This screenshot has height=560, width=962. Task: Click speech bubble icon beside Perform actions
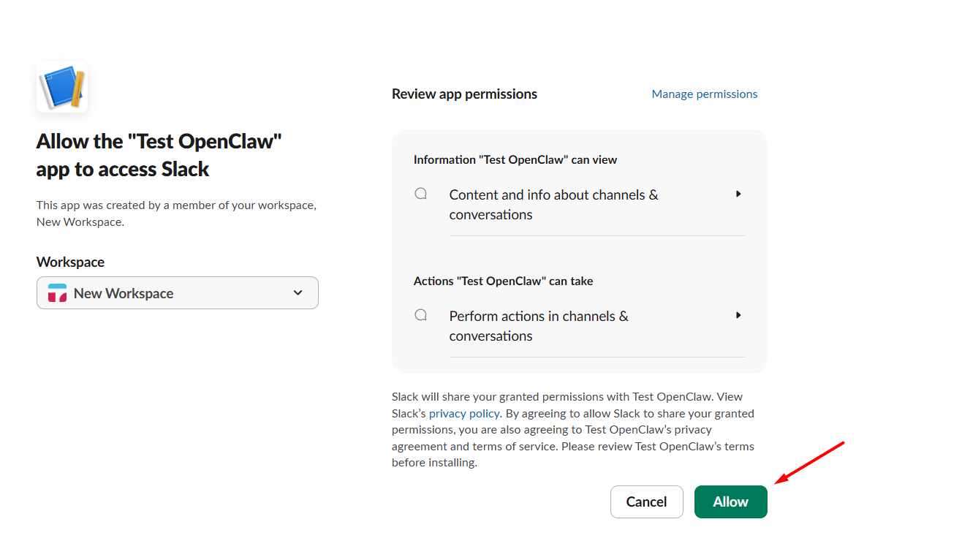coord(421,316)
